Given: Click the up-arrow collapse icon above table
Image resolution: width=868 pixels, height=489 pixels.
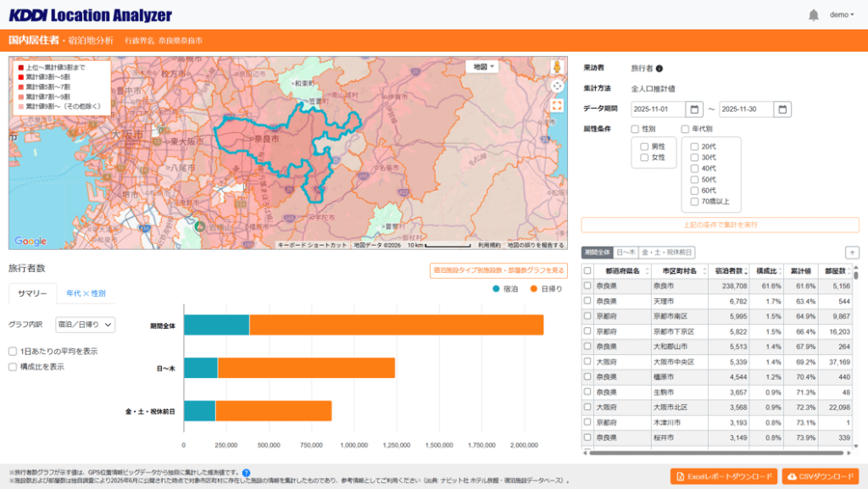Looking at the screenshot, I should [851, 253].
